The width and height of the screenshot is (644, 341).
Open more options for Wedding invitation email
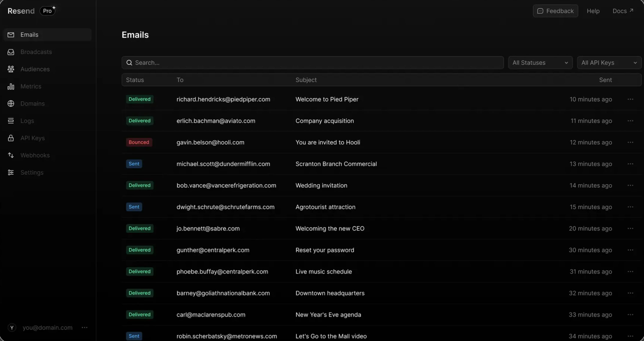[x=630, y=185]
